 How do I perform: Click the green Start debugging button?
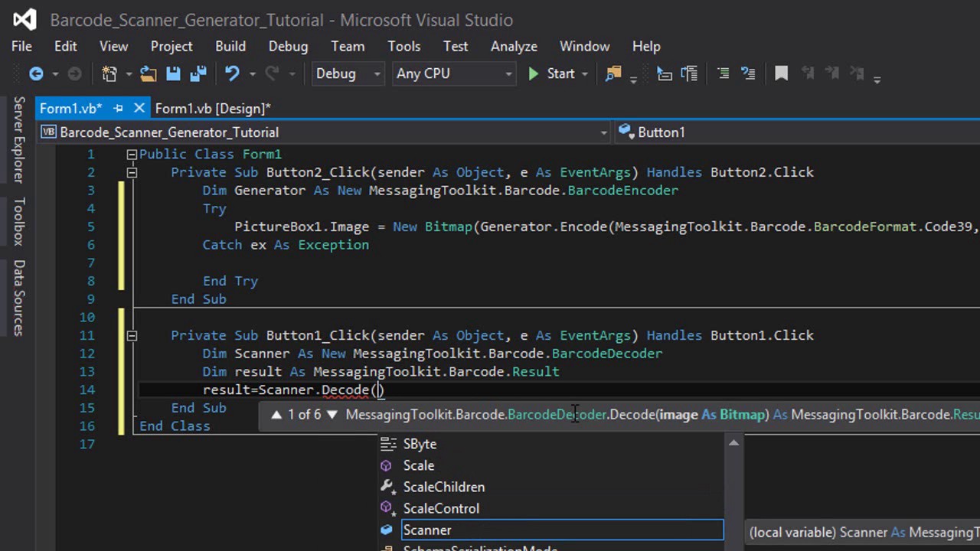[551, 73]
